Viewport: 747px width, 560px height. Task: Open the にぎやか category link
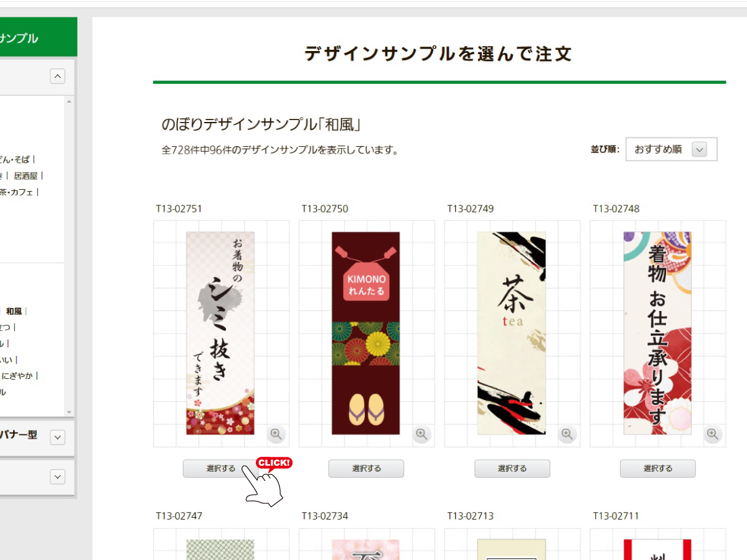[x=18, y=376]
